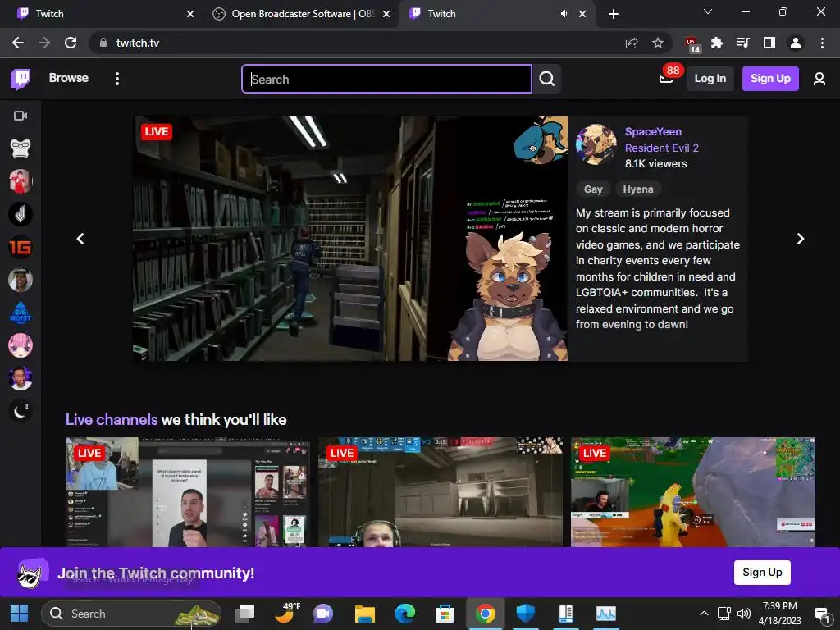840x630 pixels.
Task: Open the 7:39 PM clock and calendar
Action: tap(780, 614)
